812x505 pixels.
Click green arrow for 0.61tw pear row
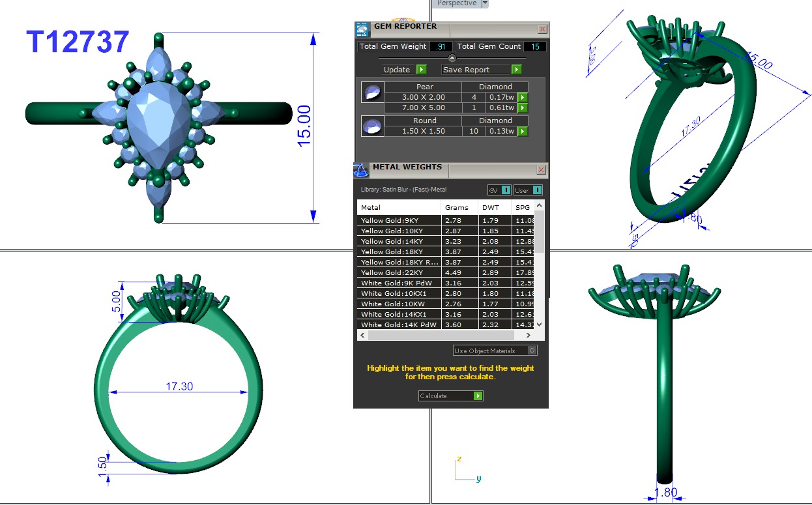coord(523,108)
